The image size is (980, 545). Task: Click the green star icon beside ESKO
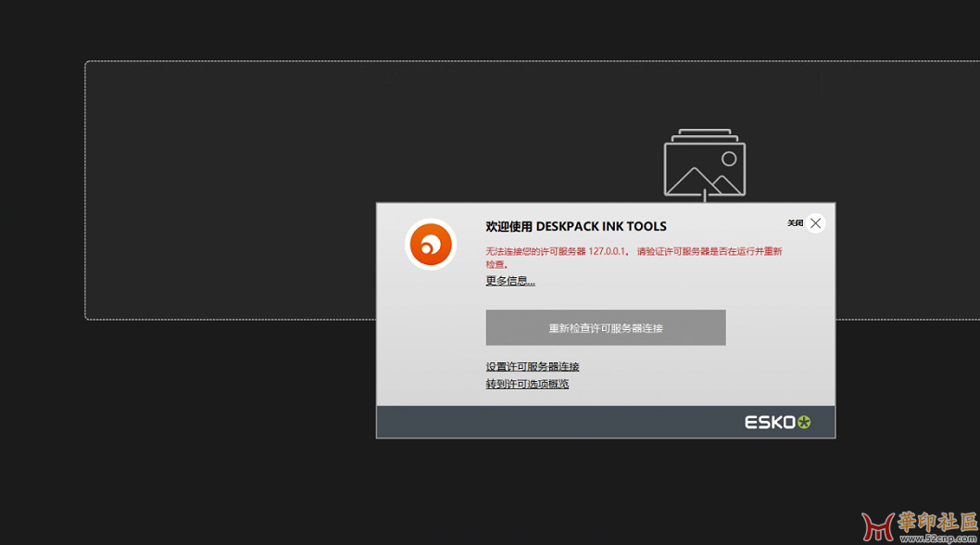[804, 423]
